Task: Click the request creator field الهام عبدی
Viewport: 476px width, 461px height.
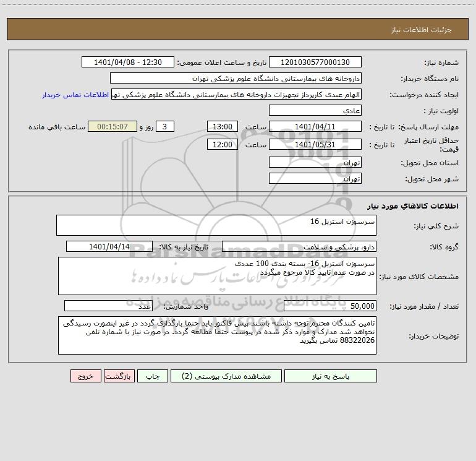Action: pos(237,95)
